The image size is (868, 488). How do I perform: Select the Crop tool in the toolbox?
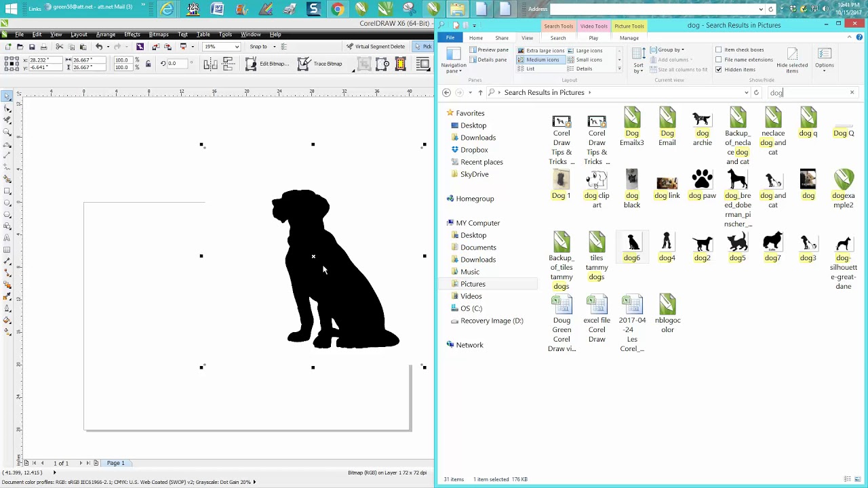7,120
